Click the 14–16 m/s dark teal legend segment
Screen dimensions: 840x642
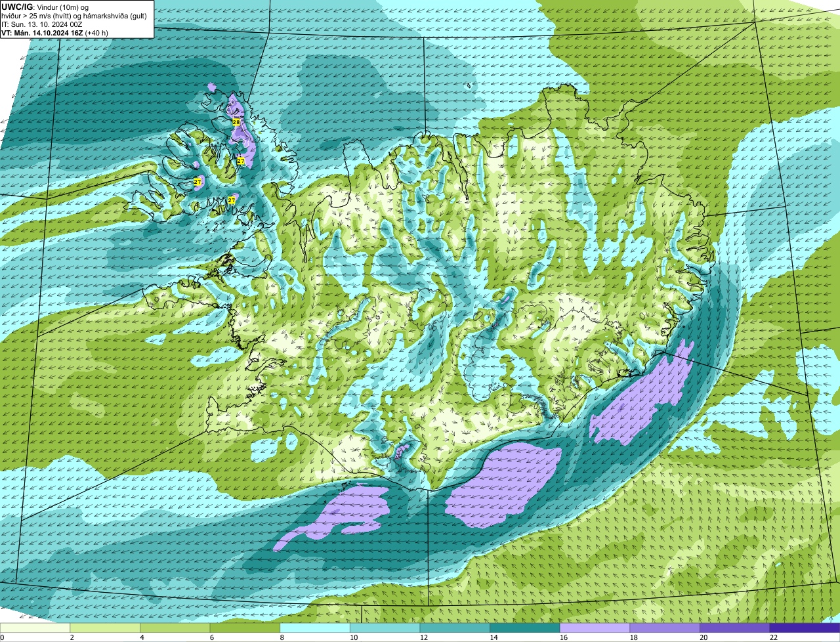click(525, 628)
